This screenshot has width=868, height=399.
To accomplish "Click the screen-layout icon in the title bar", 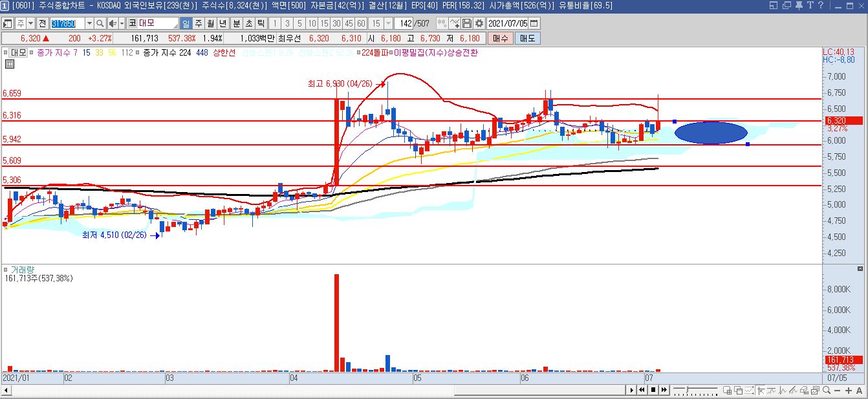I will [774, 5].
